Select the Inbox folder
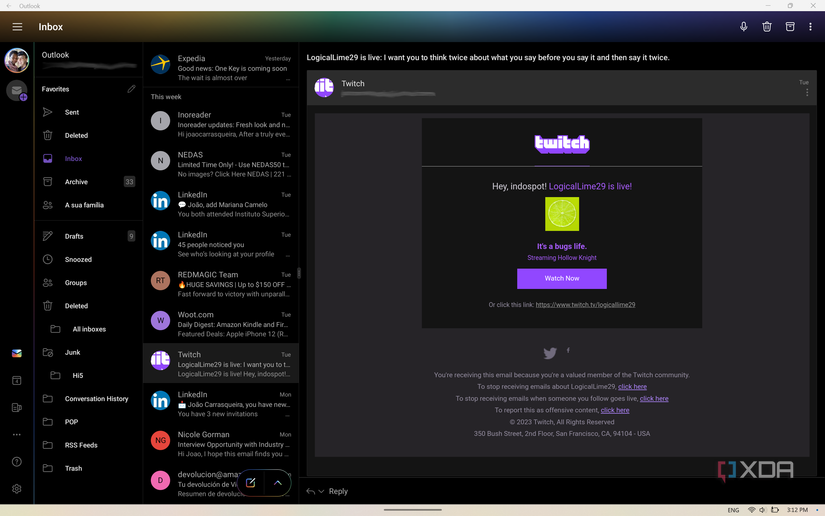Image resolution: width=825 pixels, height=516 pixels. (89, 158)
